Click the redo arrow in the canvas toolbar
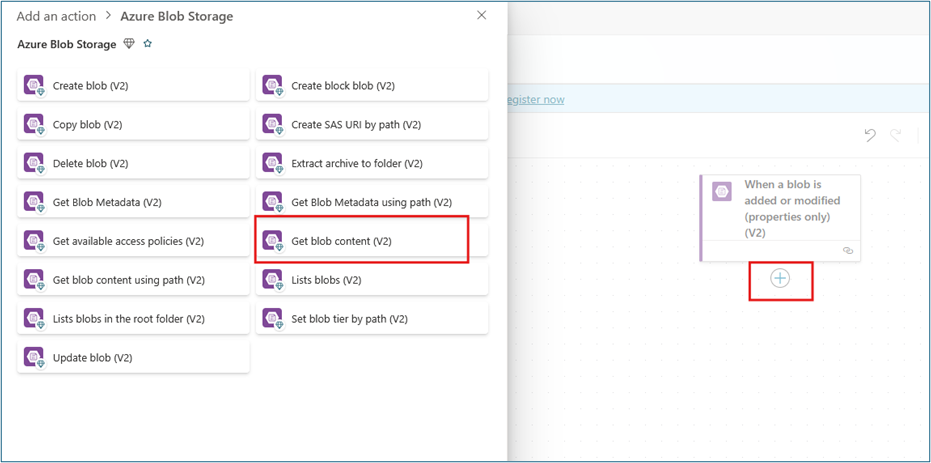 (895, 136)
